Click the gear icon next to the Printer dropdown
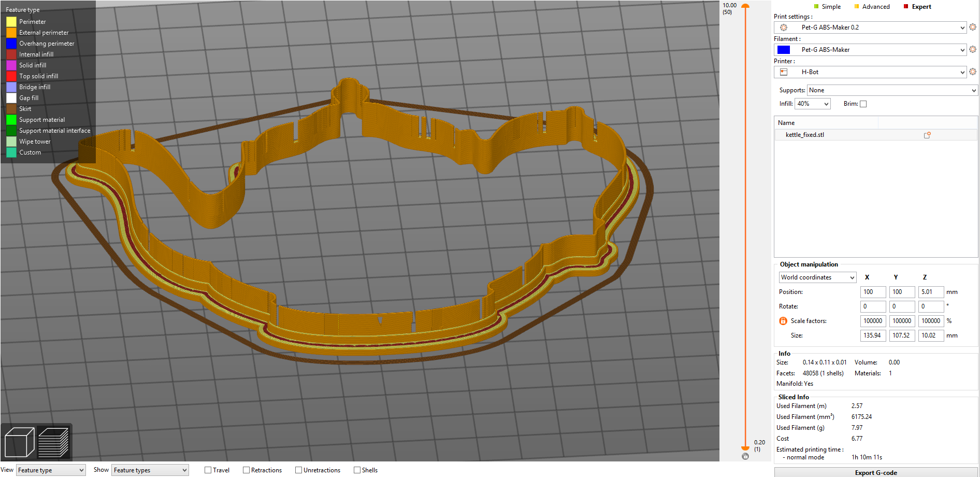The height and width of the screenshot is (477, 980). (x=972, y=72)
